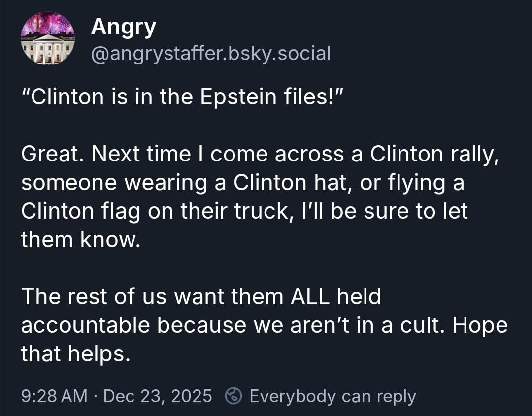Image resolution: width=532 pixels, height=416 pixels.
Task: Open the White House fireworks profile avatar
Action: (48, 38)
